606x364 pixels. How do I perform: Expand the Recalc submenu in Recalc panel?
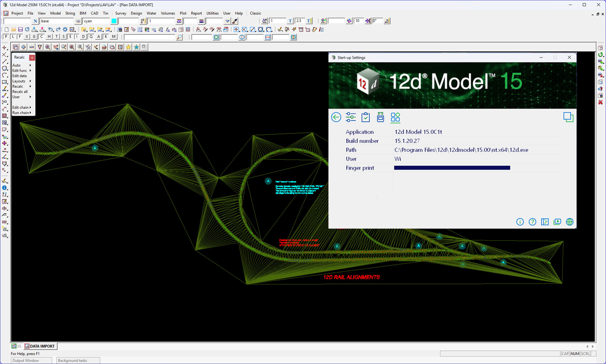click(22, 86)
